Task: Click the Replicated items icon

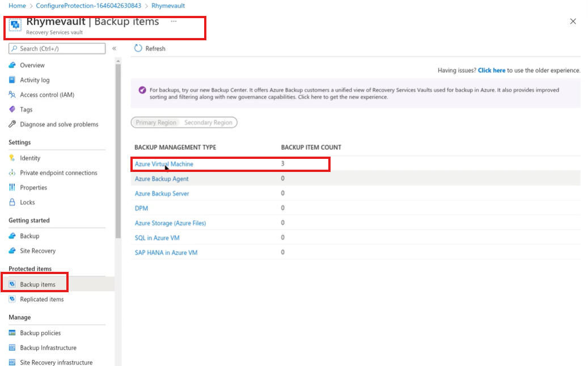Action: 12,299
